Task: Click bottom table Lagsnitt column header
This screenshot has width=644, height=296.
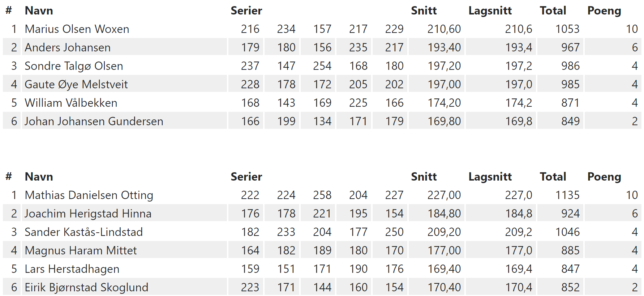Action: [490, 177]
